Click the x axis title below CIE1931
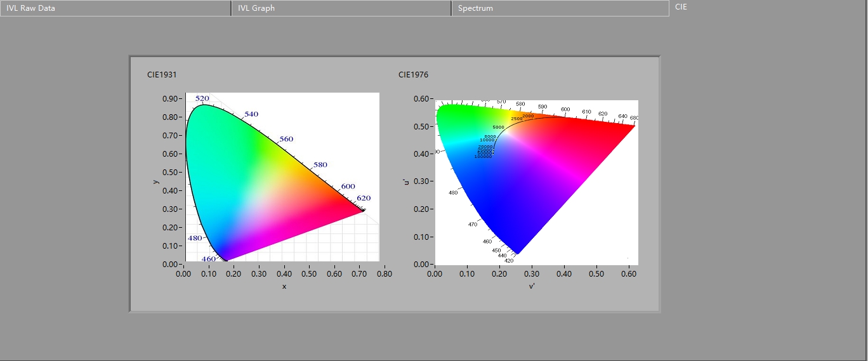This screenshot has width=868, height=361. click(284, 287)
